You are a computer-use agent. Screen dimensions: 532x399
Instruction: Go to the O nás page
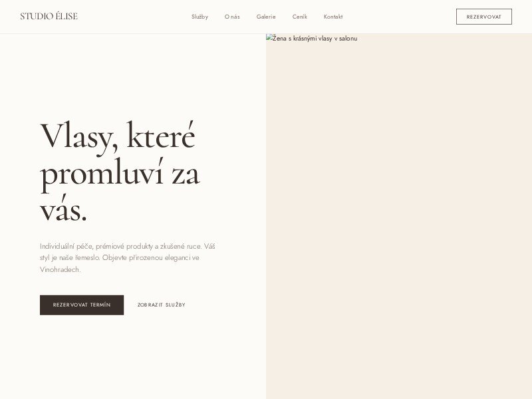click(x=232, y=17)
